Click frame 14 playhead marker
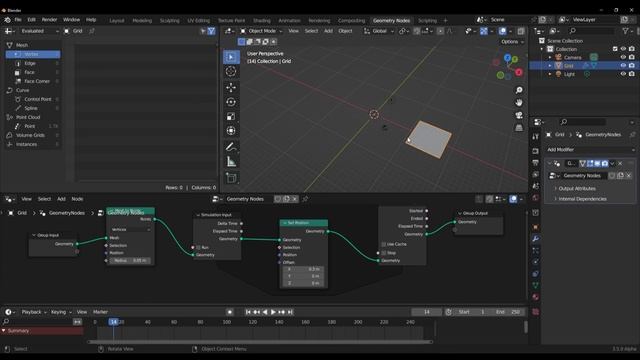This screenshot has height=360, width=640. (x=113, y=322)
